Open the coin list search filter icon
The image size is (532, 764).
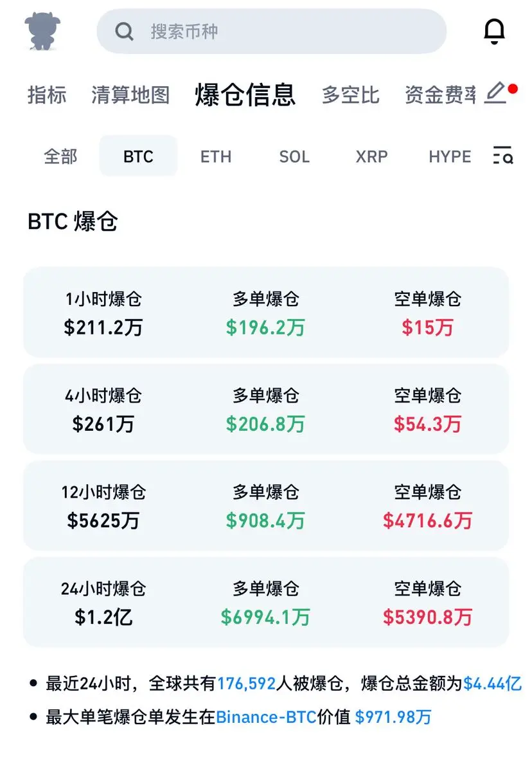pos(503,156)
